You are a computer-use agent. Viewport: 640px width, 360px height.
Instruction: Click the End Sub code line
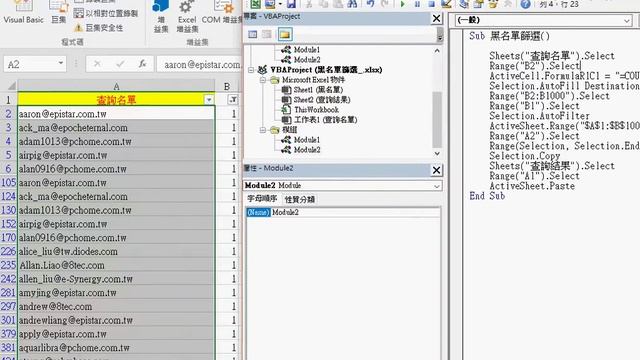click(487, 196)
